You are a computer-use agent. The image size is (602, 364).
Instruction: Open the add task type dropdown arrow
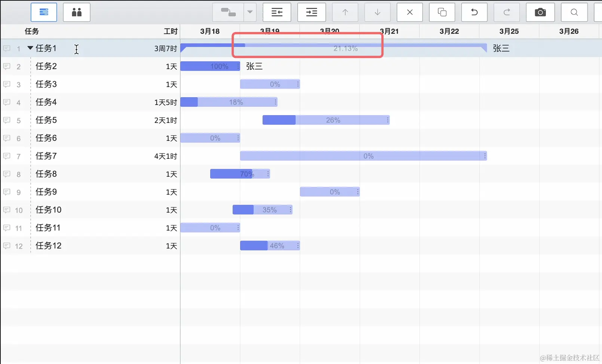point(250,12)
